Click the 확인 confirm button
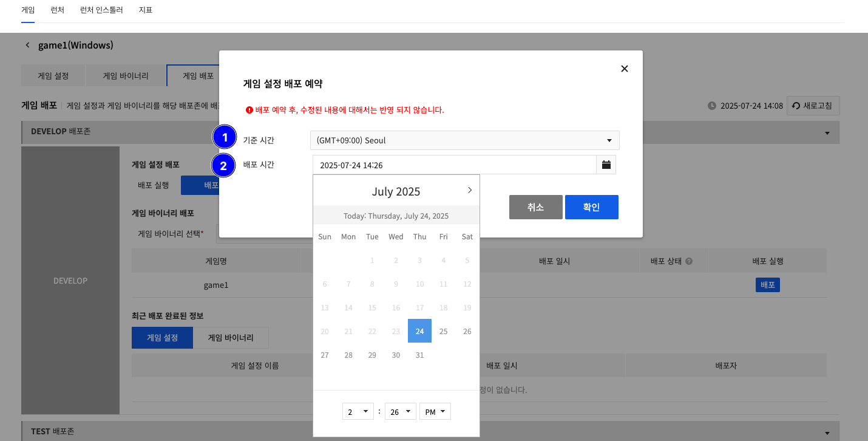The width and height of the screenshot is (868, 441). (x=591, y=207)
